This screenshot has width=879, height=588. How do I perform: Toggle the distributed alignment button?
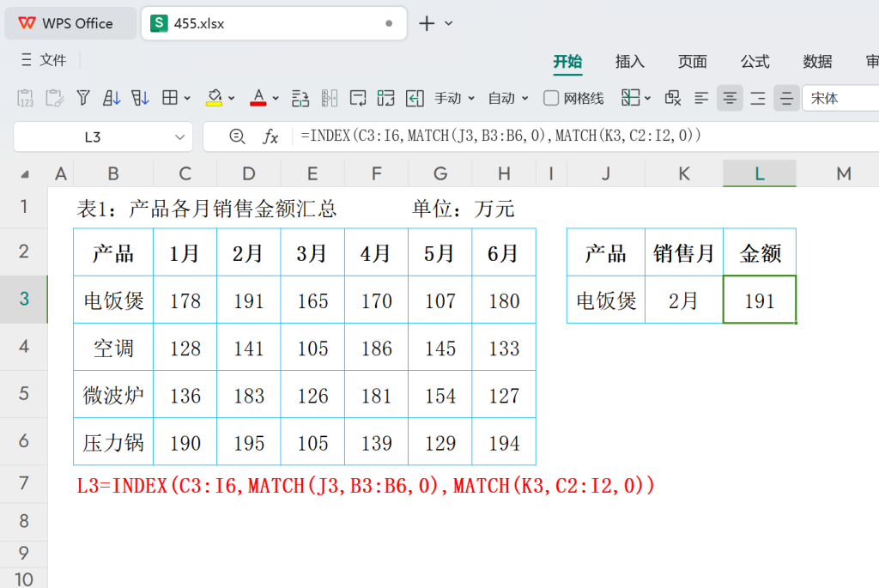[x=786, y=99]
